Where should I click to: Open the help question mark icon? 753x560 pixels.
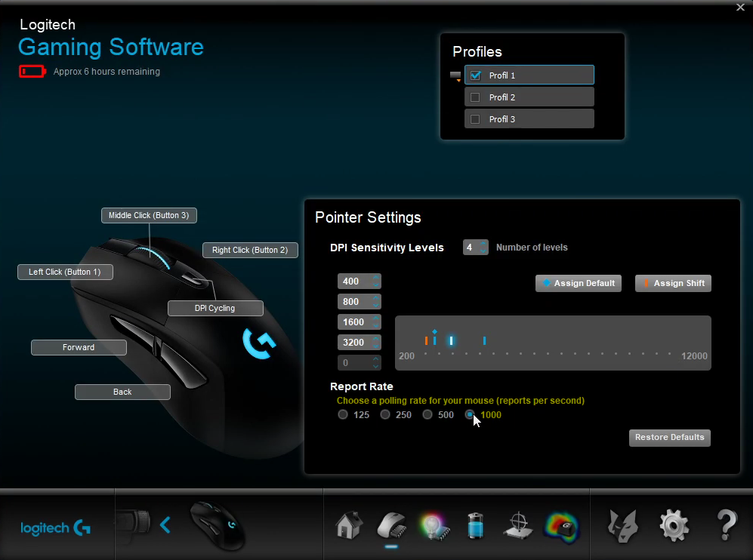[x=727, y=525]
